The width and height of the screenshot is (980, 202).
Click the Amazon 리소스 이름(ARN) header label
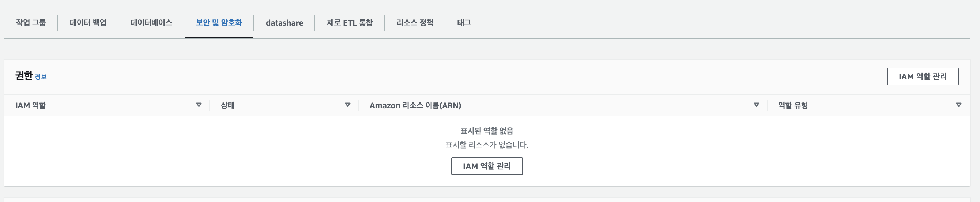click(415, 105)
